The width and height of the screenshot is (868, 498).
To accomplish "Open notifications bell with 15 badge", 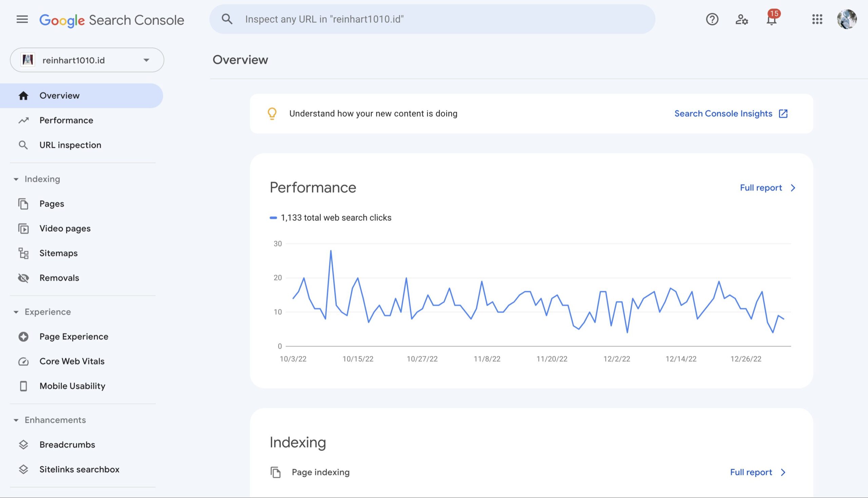I will pyautogui.click(x=771, y=19).
